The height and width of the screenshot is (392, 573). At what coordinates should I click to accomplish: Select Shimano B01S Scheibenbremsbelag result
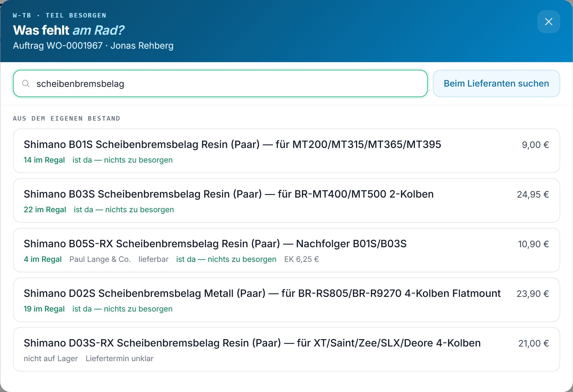[x=286, y=151]
